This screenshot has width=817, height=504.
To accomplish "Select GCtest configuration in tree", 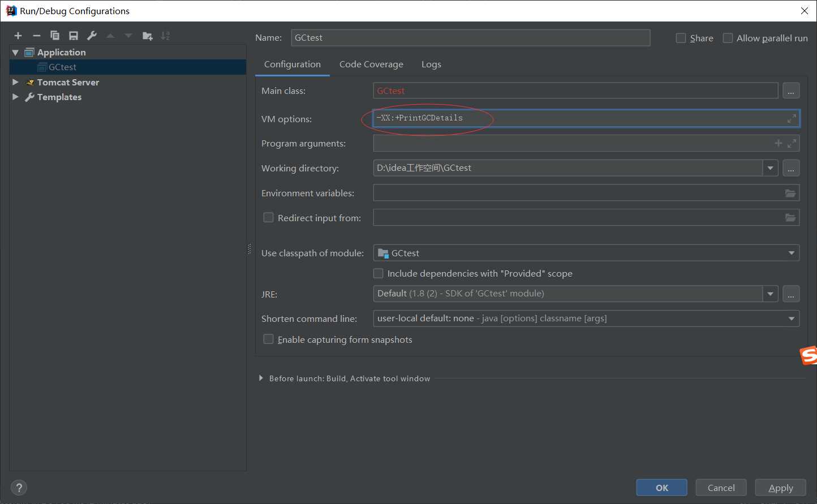I will (x=128, y=67).
